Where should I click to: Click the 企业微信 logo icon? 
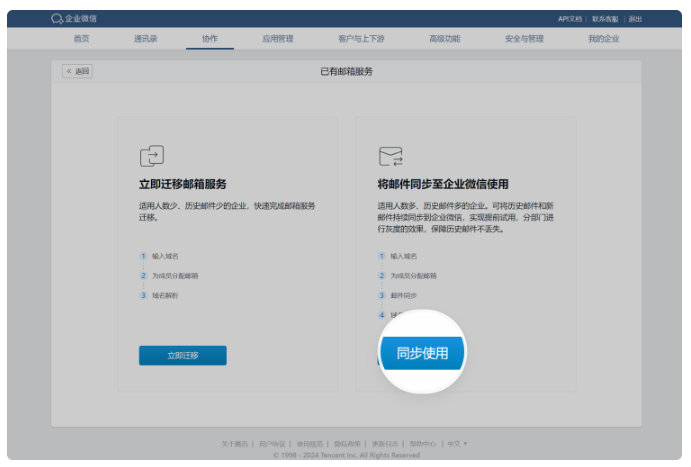56,19
